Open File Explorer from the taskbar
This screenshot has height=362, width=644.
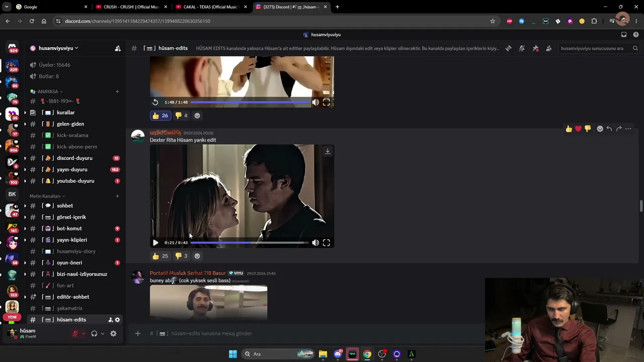click(x=323, y=354)
